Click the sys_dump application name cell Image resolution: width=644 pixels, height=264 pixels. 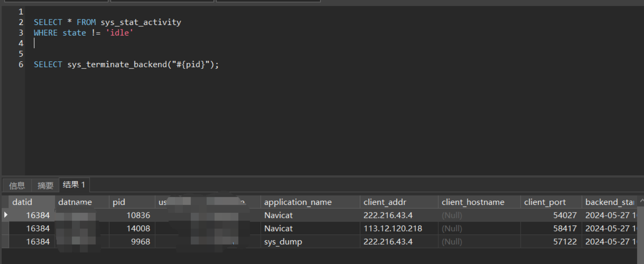pyautogui.click(x=310, y=242)
